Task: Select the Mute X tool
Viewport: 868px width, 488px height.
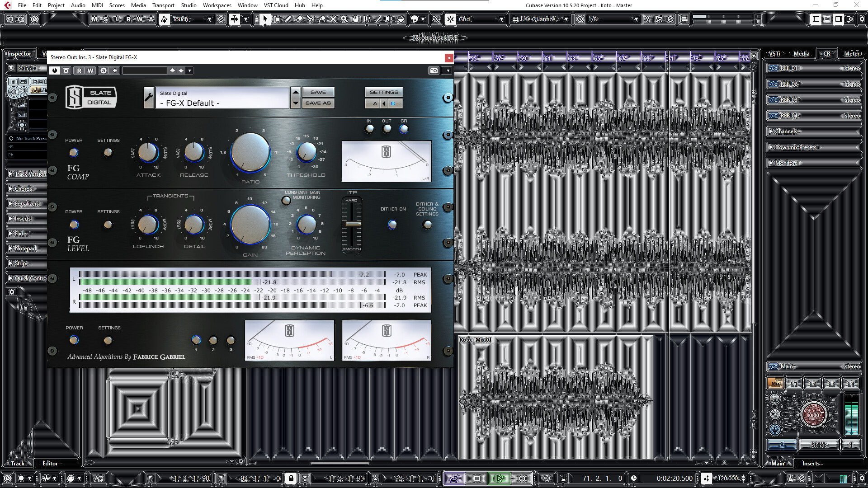Action: click(333, 19)
